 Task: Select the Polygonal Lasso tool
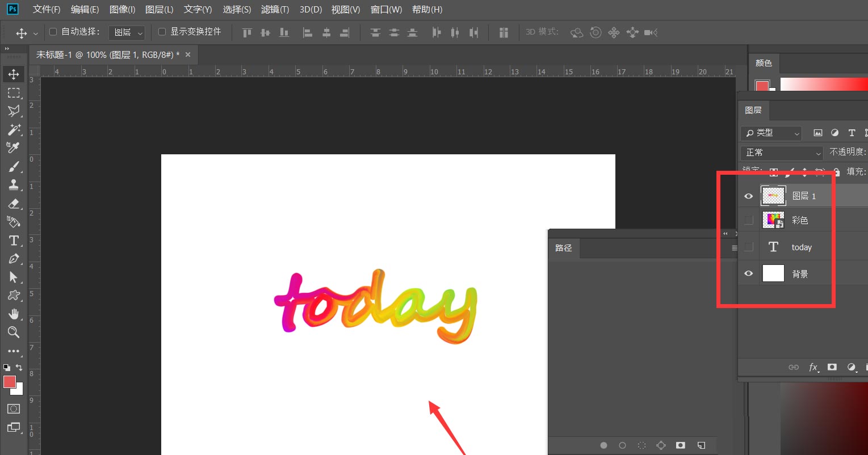point(14,111)
